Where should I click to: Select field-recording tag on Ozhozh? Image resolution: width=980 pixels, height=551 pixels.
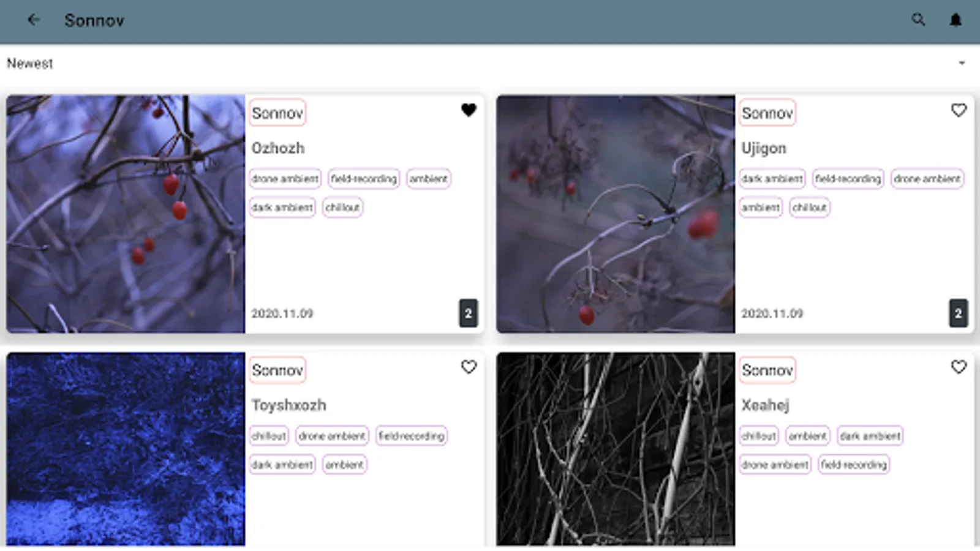(x=364, y=179)
